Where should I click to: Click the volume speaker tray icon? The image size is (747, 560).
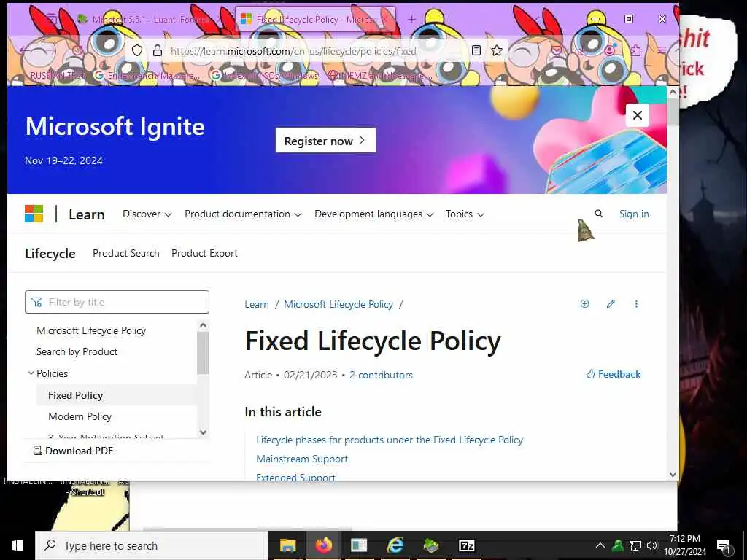[x=652, y=545]
